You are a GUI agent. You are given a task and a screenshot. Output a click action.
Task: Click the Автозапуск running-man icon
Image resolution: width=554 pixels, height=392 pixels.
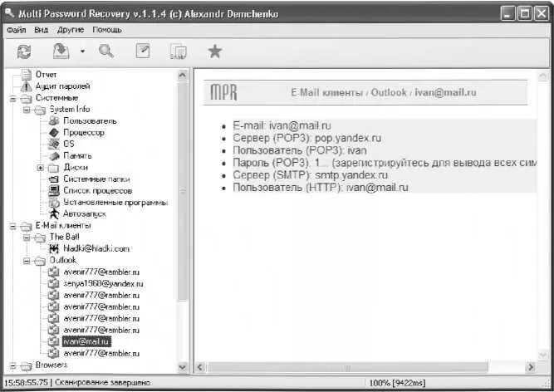point(54,214)
